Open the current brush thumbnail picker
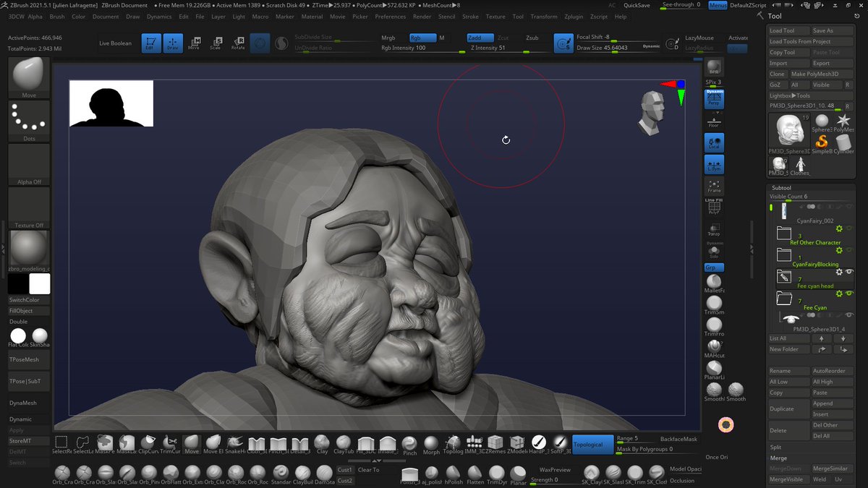The height and width of the screenshot is (488, 868). pos(29,77)
